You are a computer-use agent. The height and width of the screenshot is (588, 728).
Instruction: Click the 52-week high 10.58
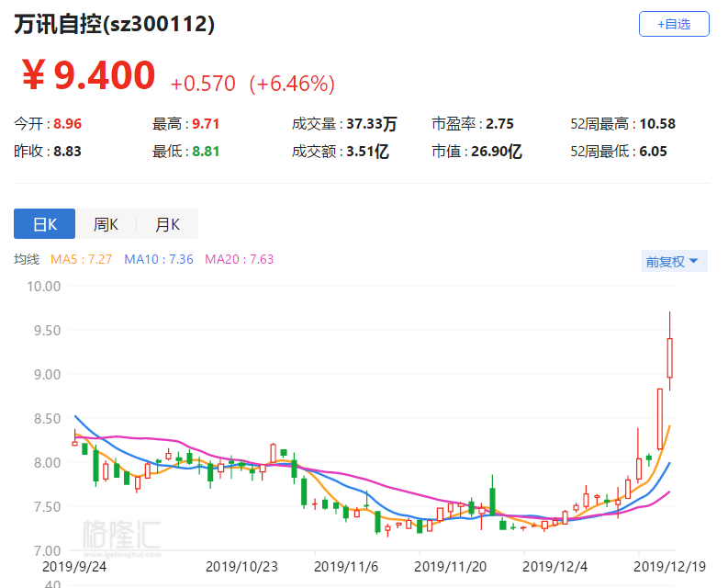[x=657, y=124]
